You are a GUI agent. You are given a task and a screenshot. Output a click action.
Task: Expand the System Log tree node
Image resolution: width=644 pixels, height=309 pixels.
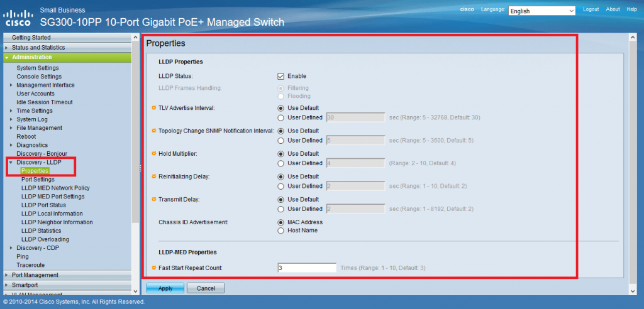coord(11,119)
